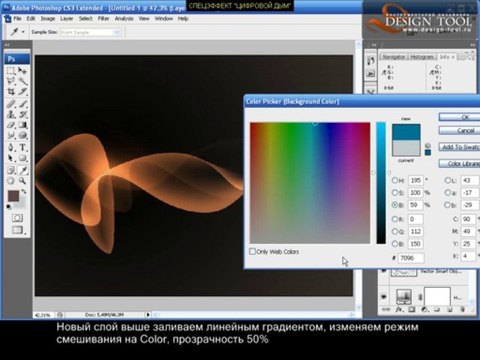480x360 pixels.
Task: Select the Eyedropper tool in toolbox
Action: pyautogui.click(x=23, y=170)
